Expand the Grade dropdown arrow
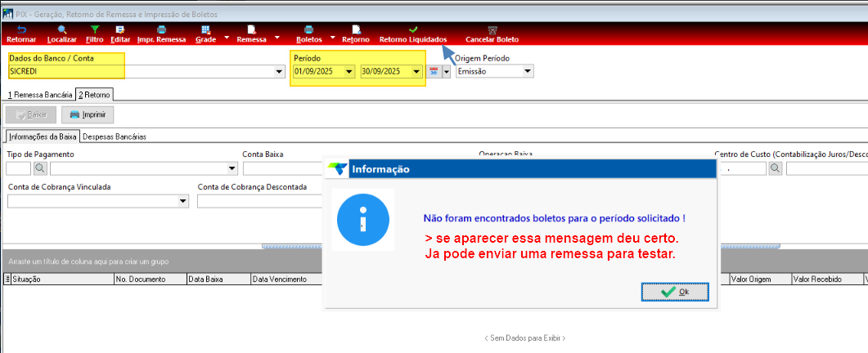The width and height of the screenshot is (868, 353). point(227,38)
